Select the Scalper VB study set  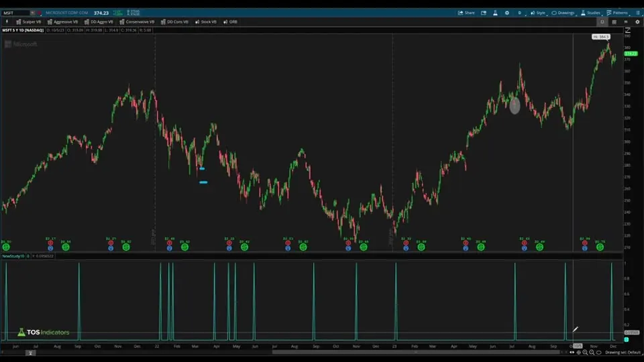click(28, 21)
